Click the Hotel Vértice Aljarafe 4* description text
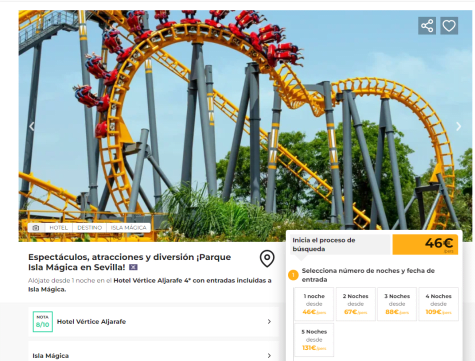The image size is (475, 361). coord(150,285)
